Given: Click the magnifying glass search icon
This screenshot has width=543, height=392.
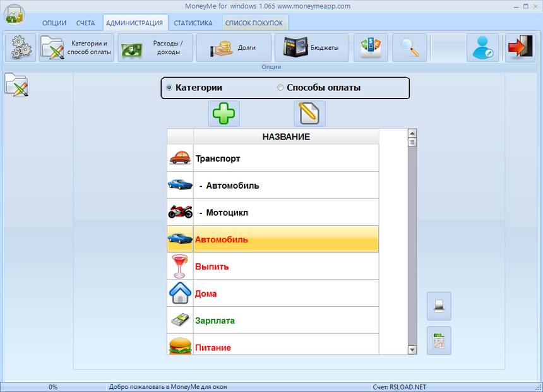Looking at the screenshot, I should [409, 48].
